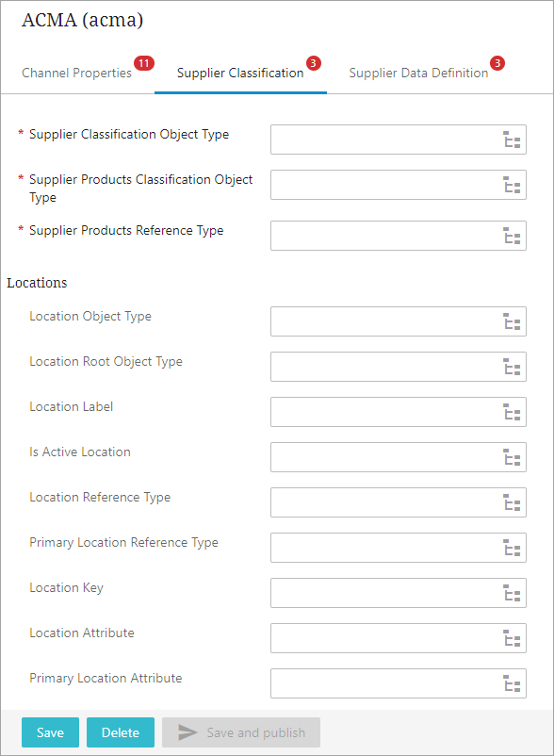The height and width of the screenshot is (756, 554).
Task: Open tree picker for Location Label
Action: (512, 412)
